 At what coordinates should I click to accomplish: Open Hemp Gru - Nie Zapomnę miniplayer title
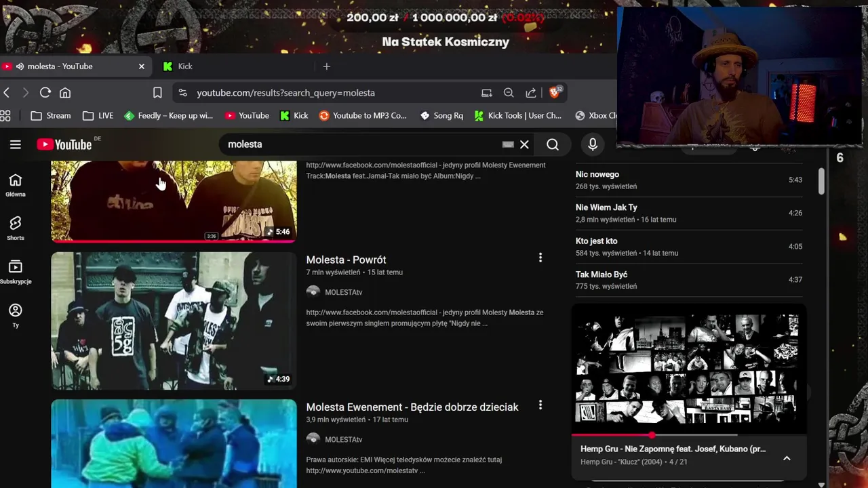coord(673,449)
